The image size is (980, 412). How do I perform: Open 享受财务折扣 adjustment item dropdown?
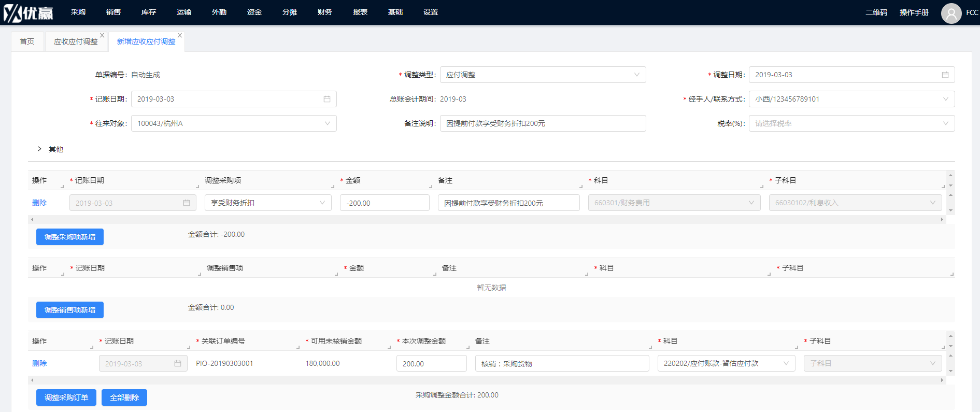pyautogui.click(x=268, y=203)
